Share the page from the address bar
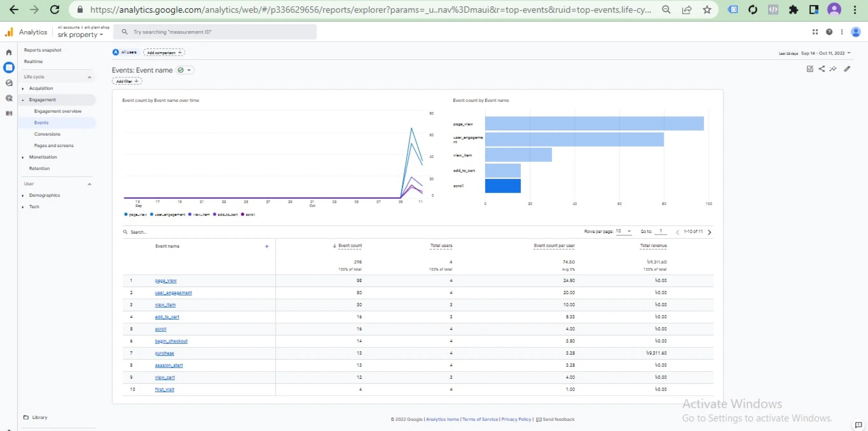Screen dimensions: 868x431 pos(687,10)
